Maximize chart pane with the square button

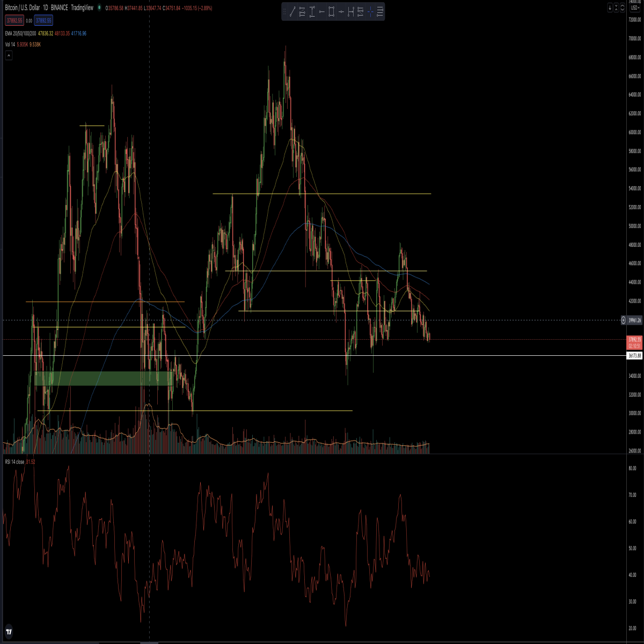tap(623, 8)
